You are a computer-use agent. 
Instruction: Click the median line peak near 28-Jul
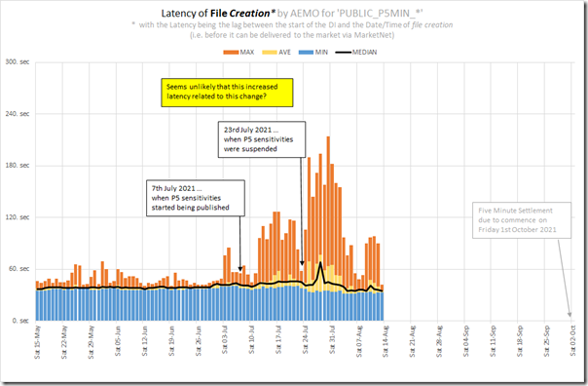point(320,263)
